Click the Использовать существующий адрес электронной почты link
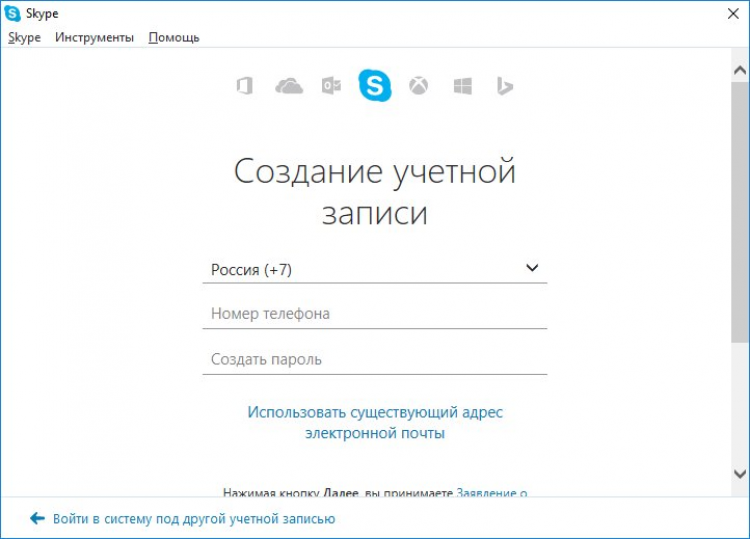750x539 pixels. click(375, 422)
